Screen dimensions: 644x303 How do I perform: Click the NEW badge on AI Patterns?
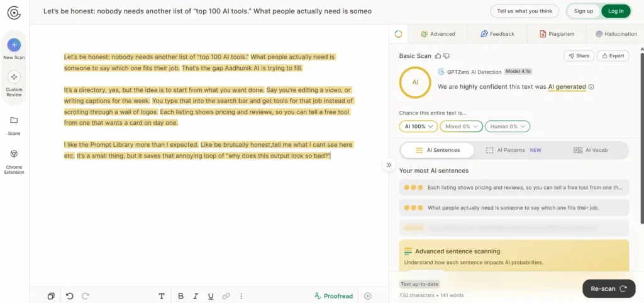[535, 150]
